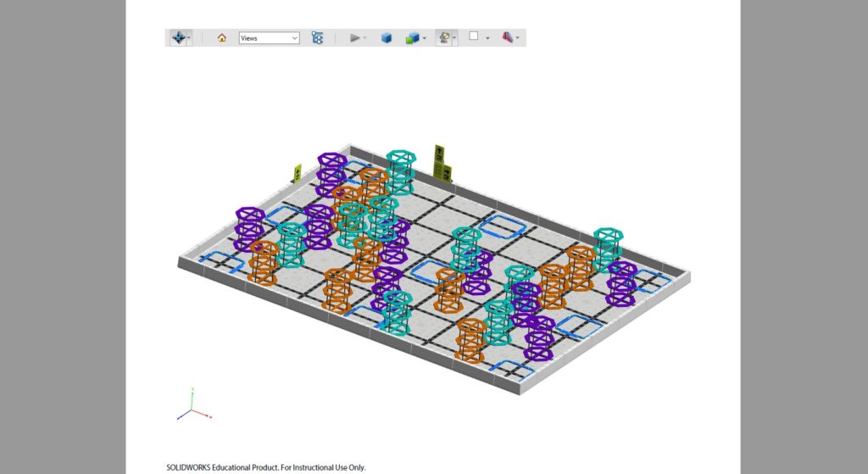The width and height of the screenshot is (868, 474).
Task: Click the Default View home icon
Action: [222, 37]
